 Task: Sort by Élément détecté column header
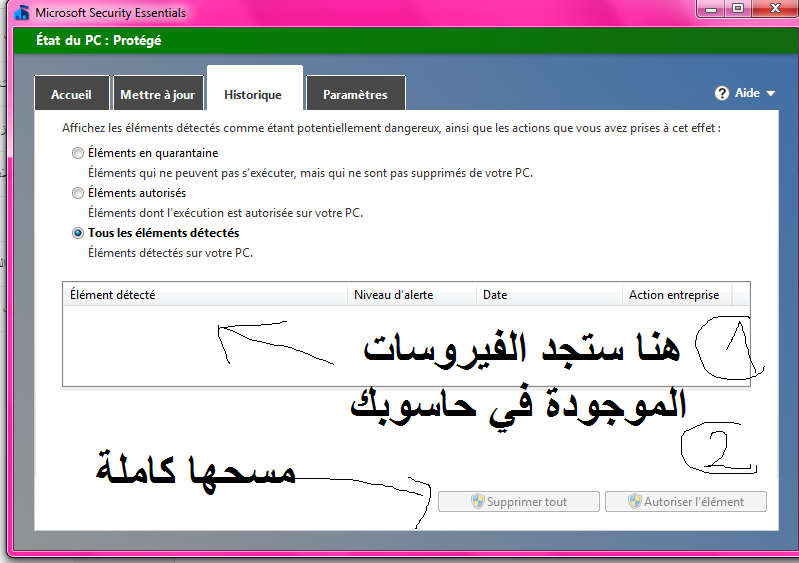tap(205, 294)
